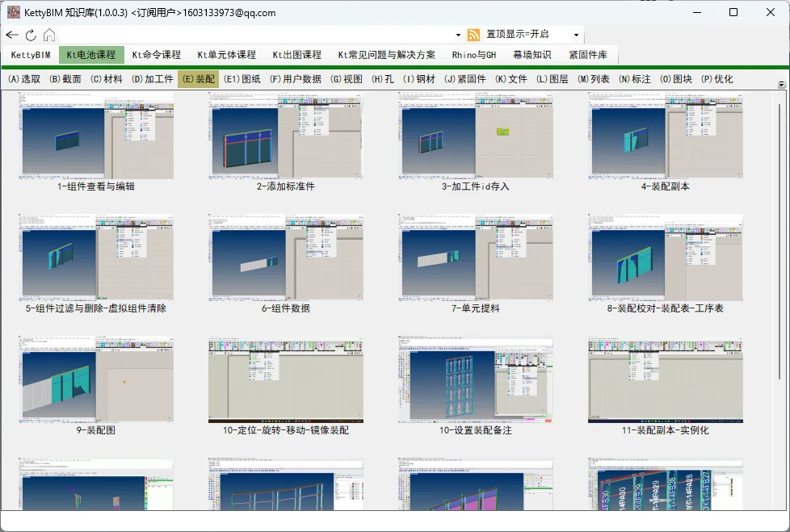Select the (K)文件 category

coord(511,79)
